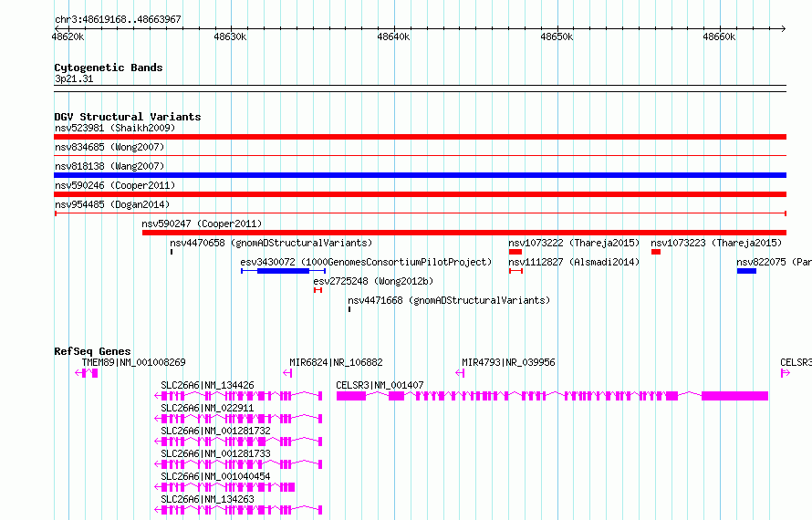The height and width of the screenshot is (520, 812).
Task: Click the nsv4470658 gnomAD variant label
Action: [271, 243]
